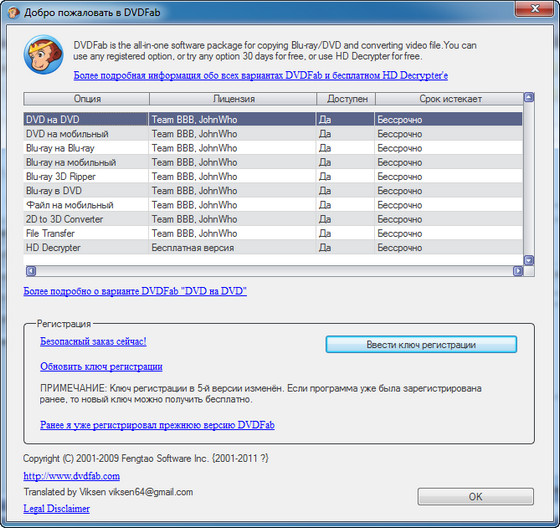Click license cell of File Transfer row
Screen dimensions: 560x528
click(232, 233)
